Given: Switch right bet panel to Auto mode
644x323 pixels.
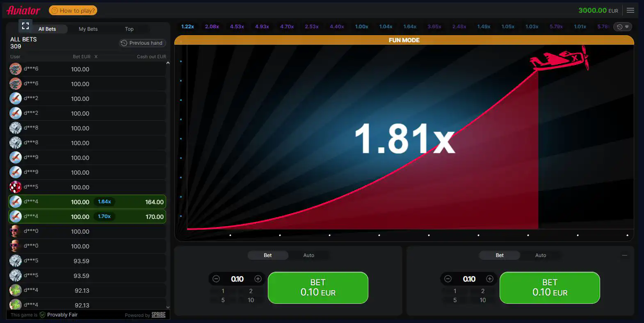Looking at the screenshot, I should [540, 255].
